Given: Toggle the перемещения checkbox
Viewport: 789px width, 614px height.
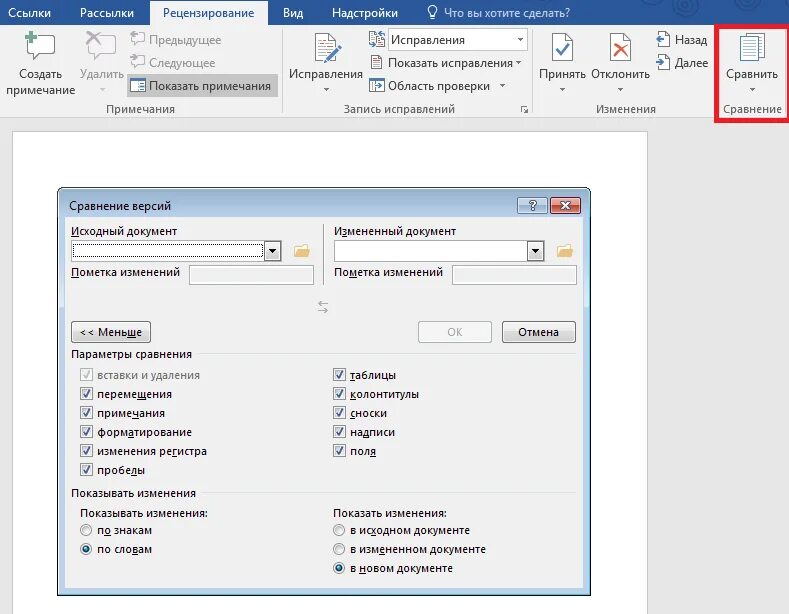Looking at the screenshot, I should point(86,394).
